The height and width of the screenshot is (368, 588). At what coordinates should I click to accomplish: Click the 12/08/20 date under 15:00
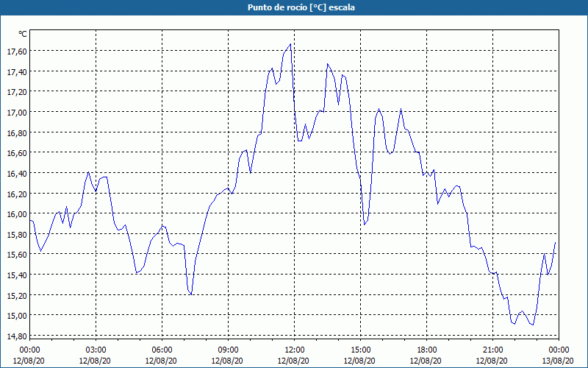point(359,361)
